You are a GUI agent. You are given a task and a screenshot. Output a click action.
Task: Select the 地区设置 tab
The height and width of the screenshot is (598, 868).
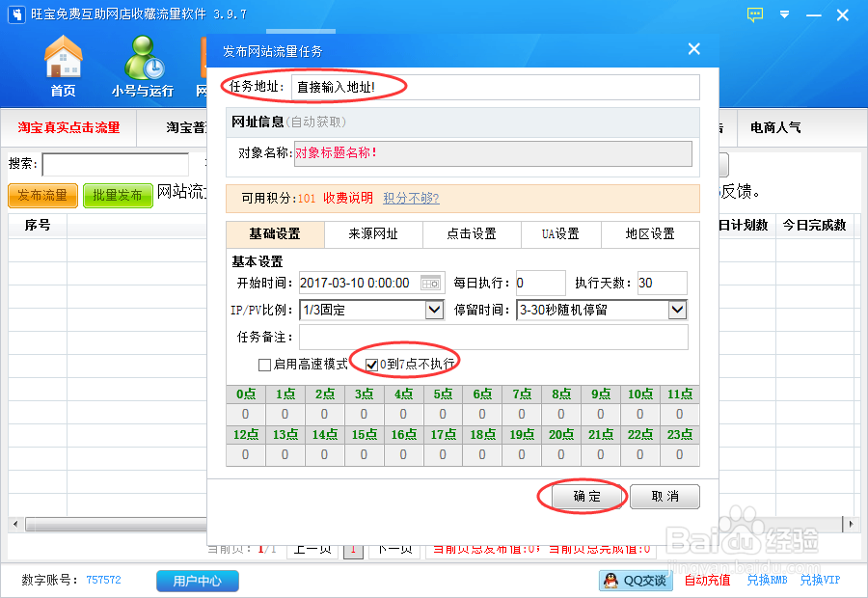649,233
